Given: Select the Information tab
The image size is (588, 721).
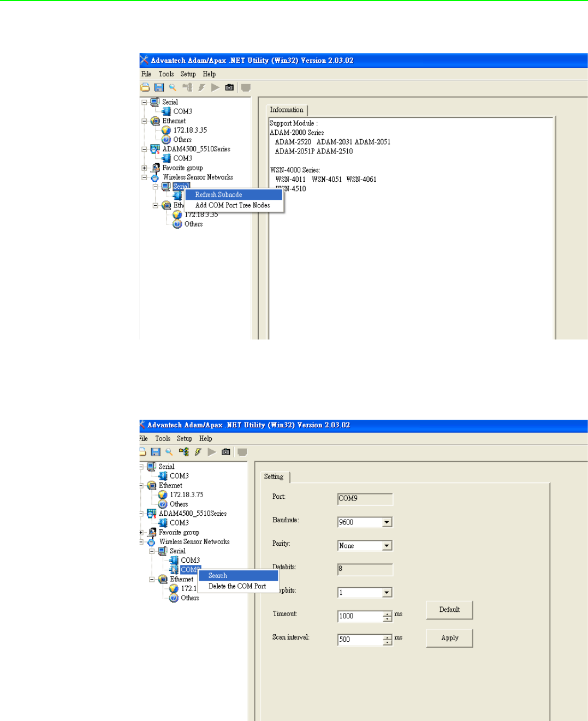Looking at the screenshot, I should [x=287, y=110].
